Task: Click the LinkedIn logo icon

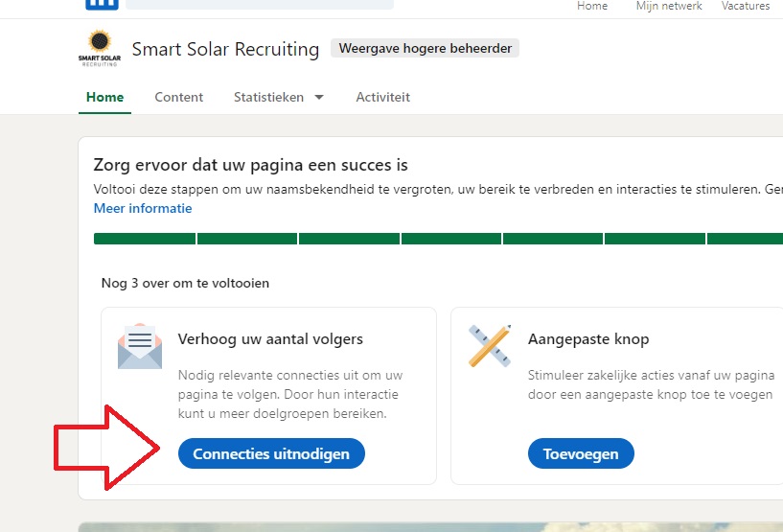Action: point(101,4)
